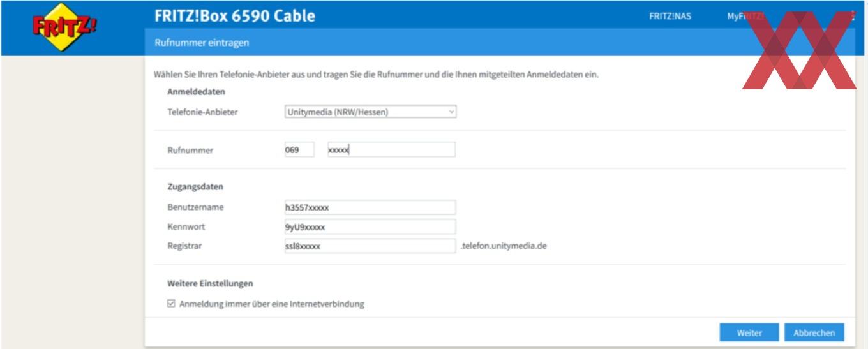Open the FRITZ!NAS link

click(x=670, y=17)
